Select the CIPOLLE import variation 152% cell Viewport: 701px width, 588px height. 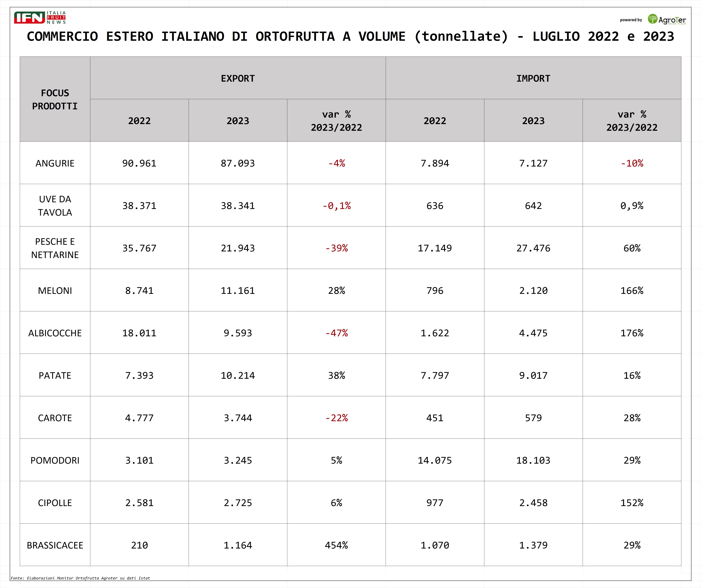coord(632,502)
